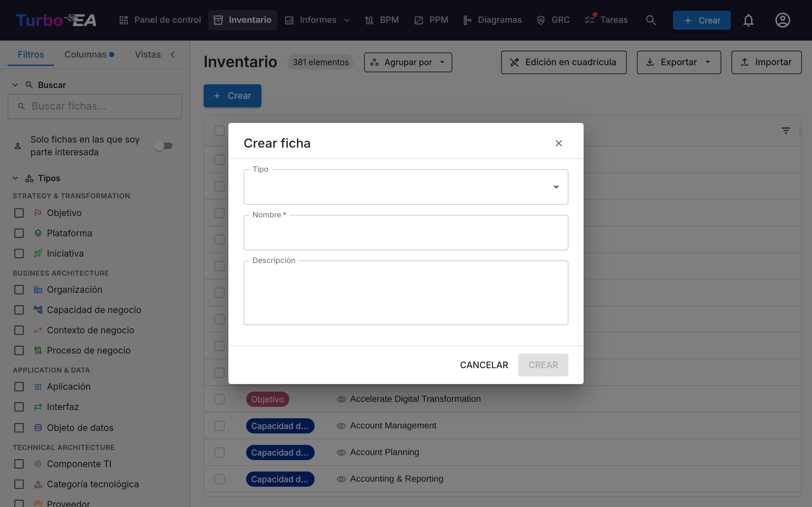Click the search magnifier icon in top navbar
The height and width of the screenshot is (507, 812).
tap(651, 20)
